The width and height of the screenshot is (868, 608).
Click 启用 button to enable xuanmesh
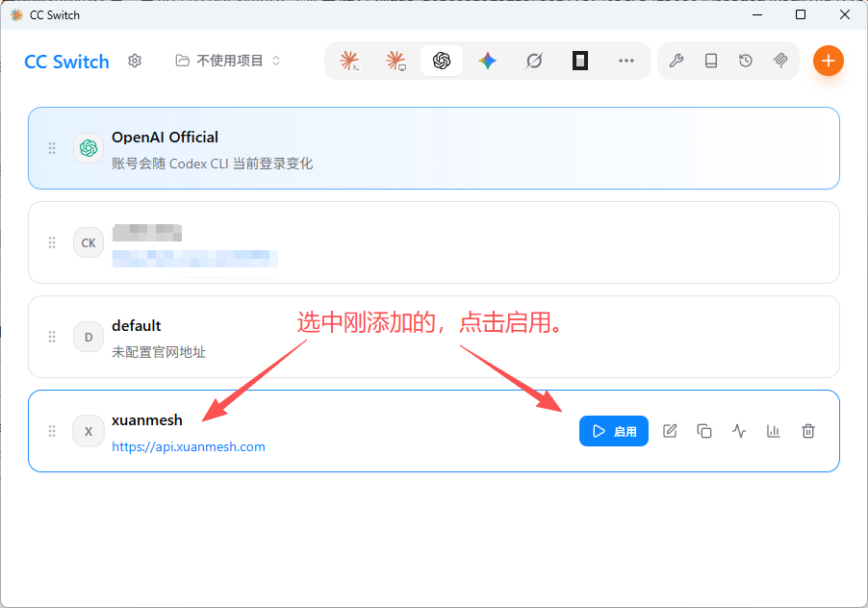[614, 431]
